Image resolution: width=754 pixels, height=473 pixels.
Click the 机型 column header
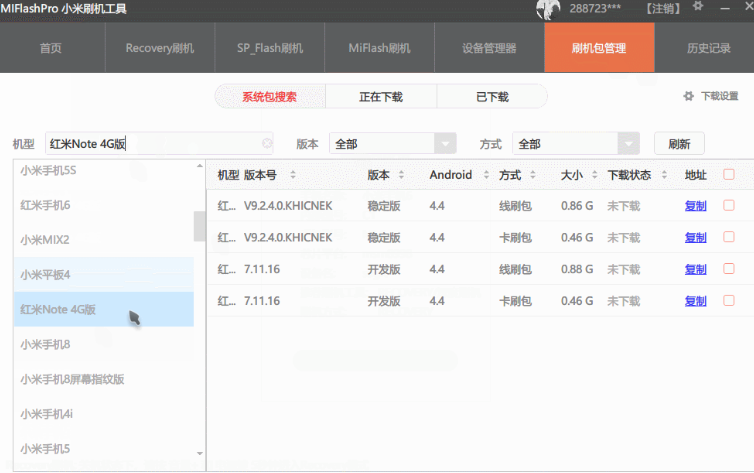228,175
